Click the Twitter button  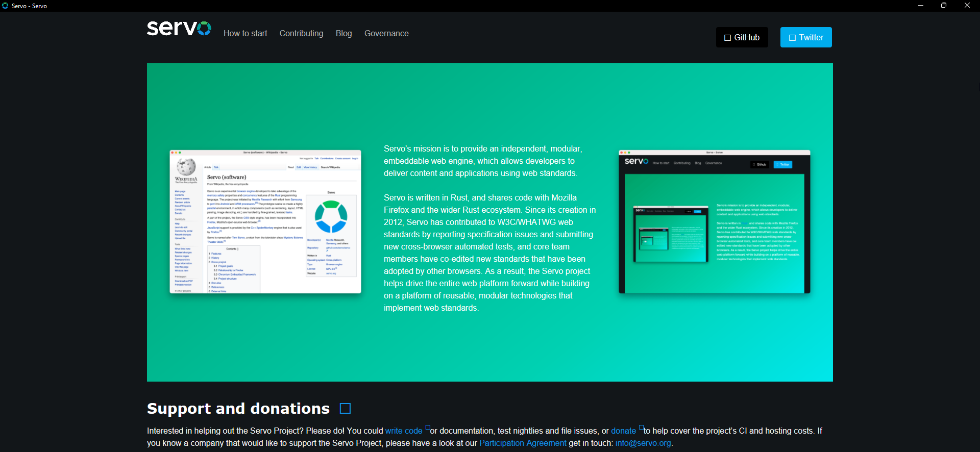(x=806, y=37)
